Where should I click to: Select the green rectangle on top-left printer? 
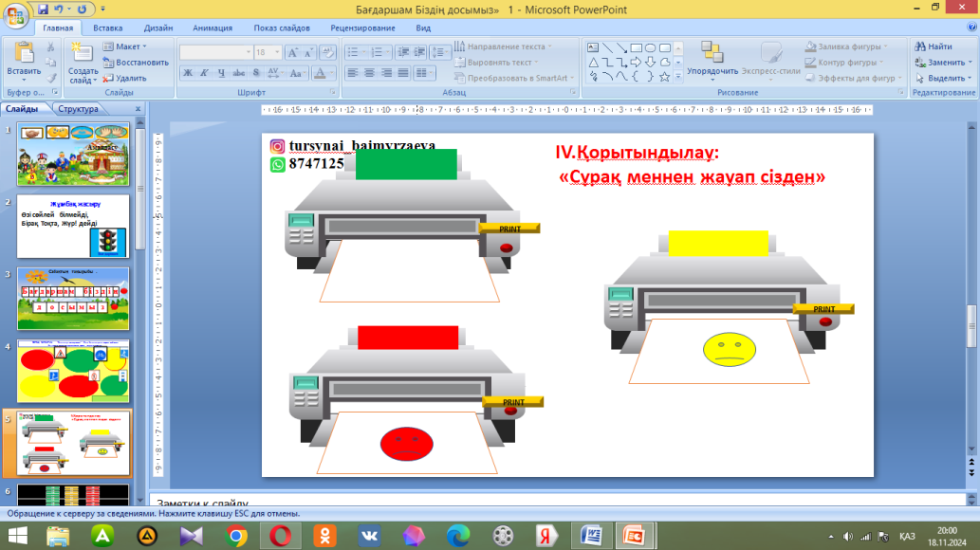[x=406, y=164]
